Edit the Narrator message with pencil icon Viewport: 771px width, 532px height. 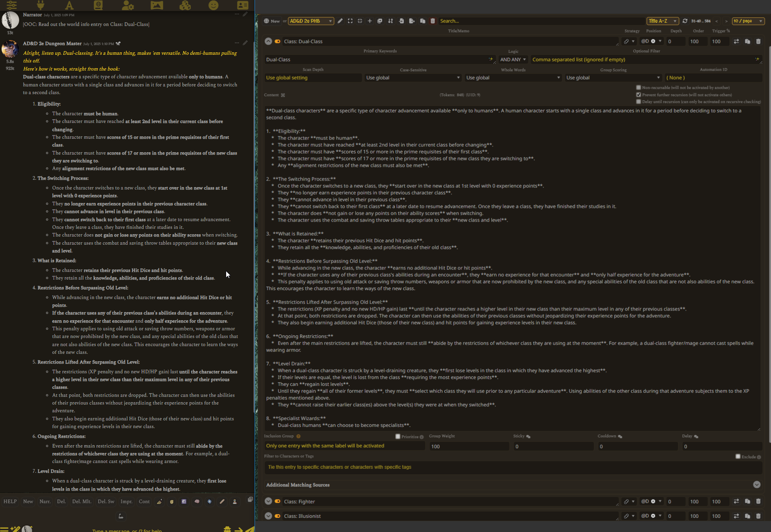point(245,14)
